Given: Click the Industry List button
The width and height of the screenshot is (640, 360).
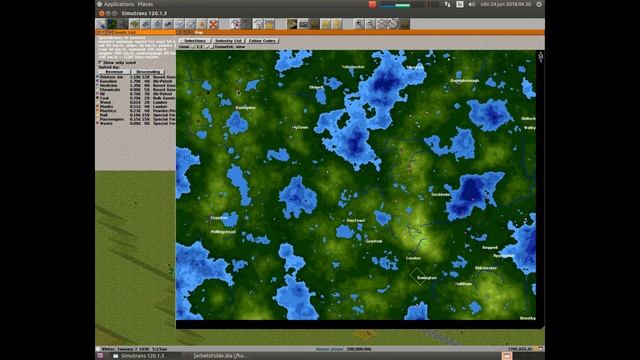Looking at the screenshot, I should 228,41.
